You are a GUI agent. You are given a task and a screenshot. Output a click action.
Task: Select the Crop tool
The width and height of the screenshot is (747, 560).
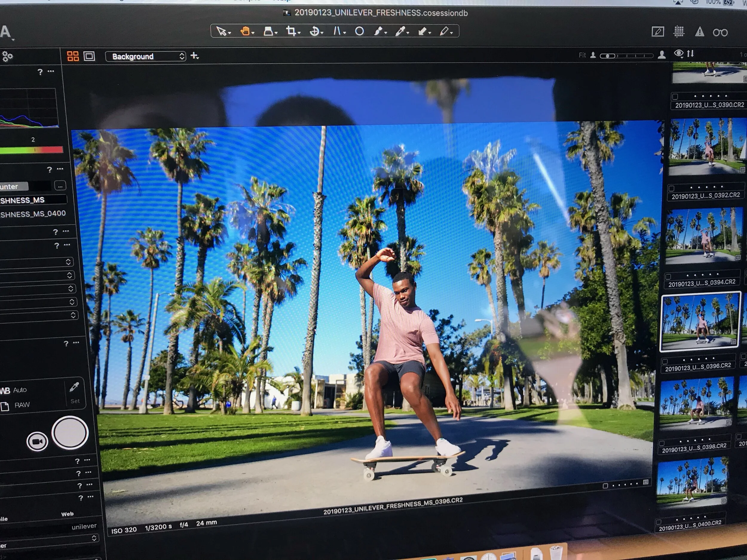click(x=291, y=31)
